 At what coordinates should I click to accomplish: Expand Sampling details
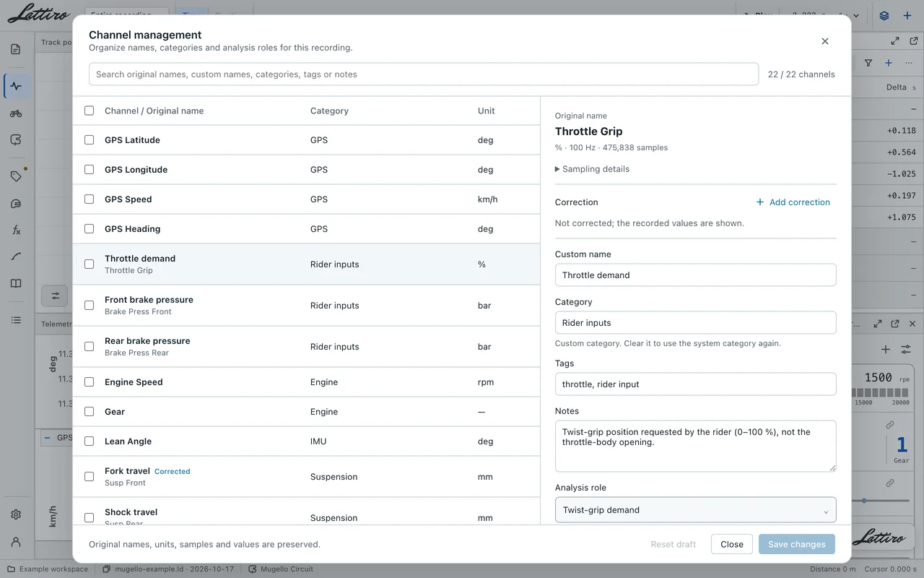(592, 169)
